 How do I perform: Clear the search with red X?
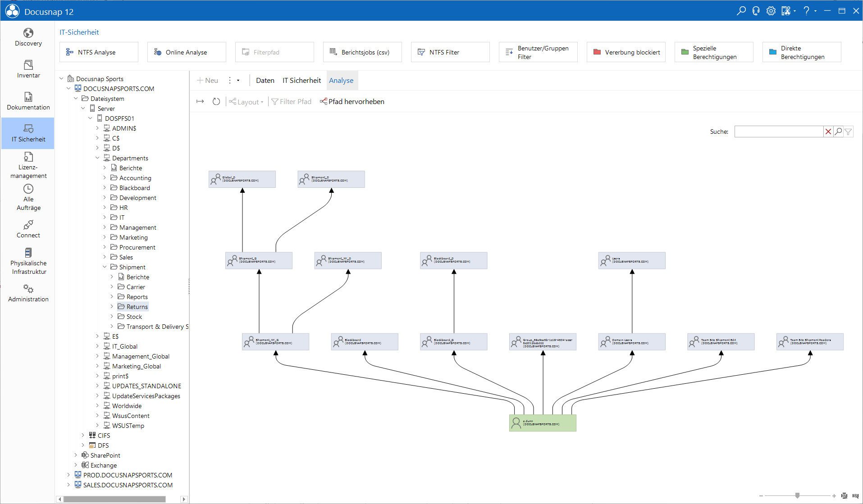click(x=828, y=132)
